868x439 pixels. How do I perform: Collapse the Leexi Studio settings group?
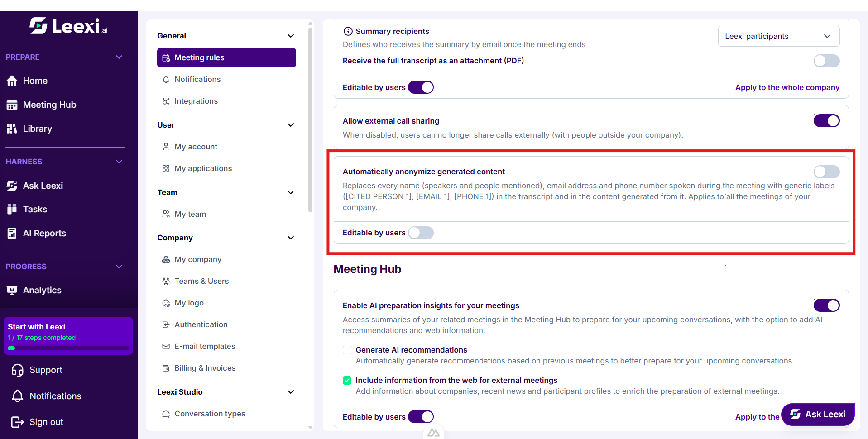point(291,392)
